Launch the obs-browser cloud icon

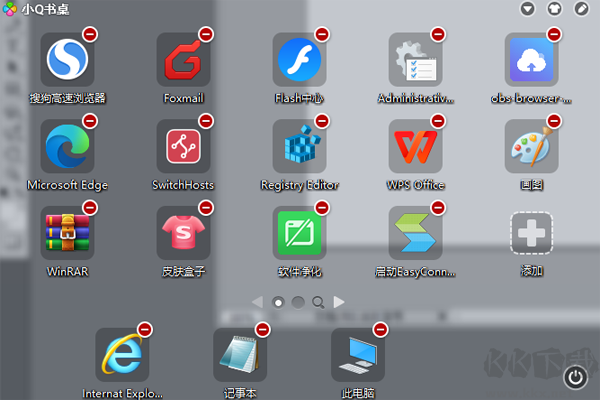click(532, 59)
